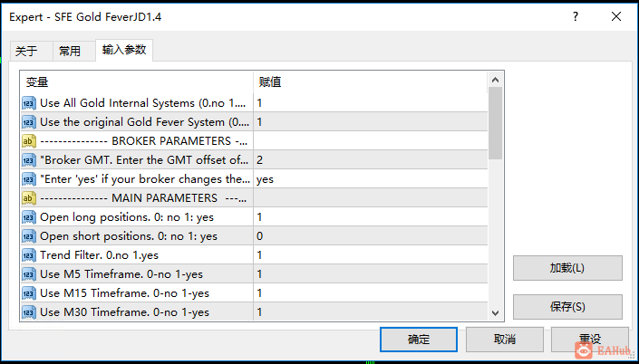Confirm with the 确定 button
This screenshot has width=639, height=364.
[419, 340]
